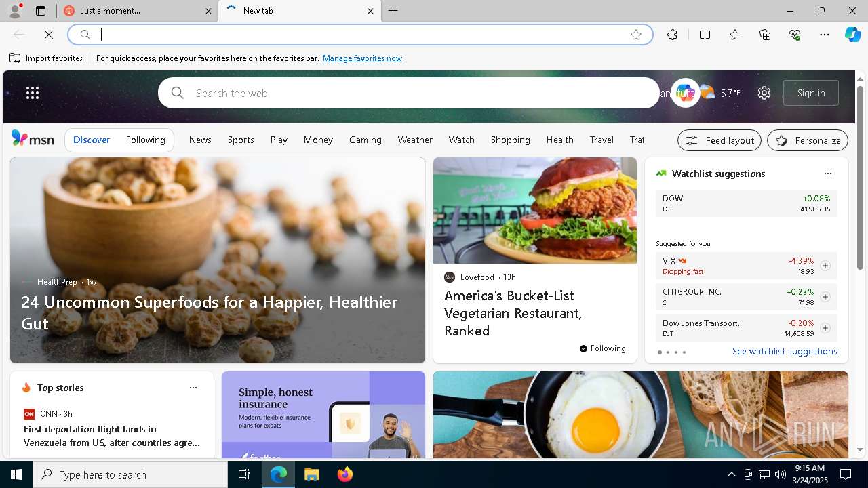Add Dow Jones Transport to the watchlist
The height and width of the screenshot is (488, 868).
pyautogui.click(x=825, y=328)
